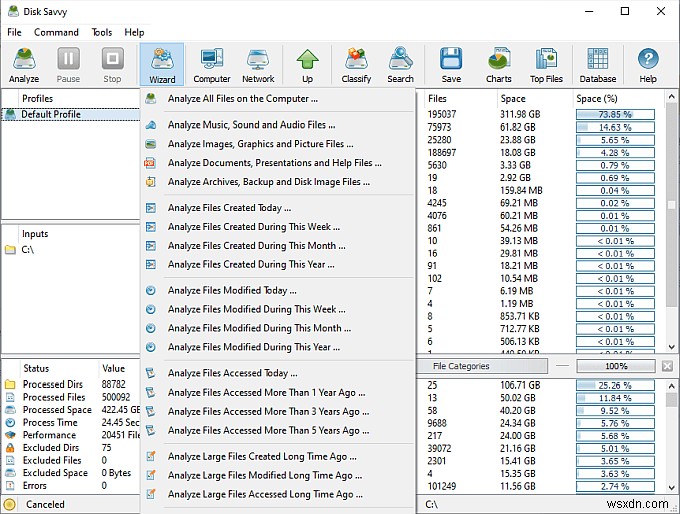Click the Excluded Dirs lock icon
This screenshot has height=514, width=680.
pyautogui.click(x=10, y=448)
